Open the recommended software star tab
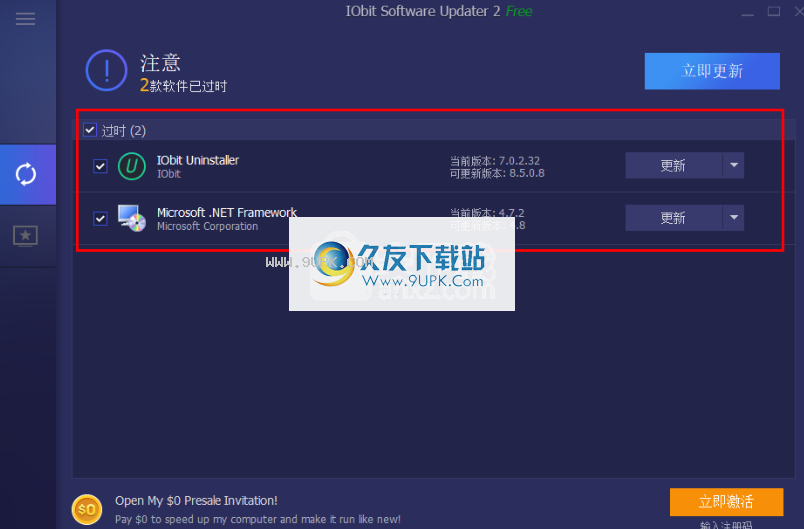 [x=25, y=236]
